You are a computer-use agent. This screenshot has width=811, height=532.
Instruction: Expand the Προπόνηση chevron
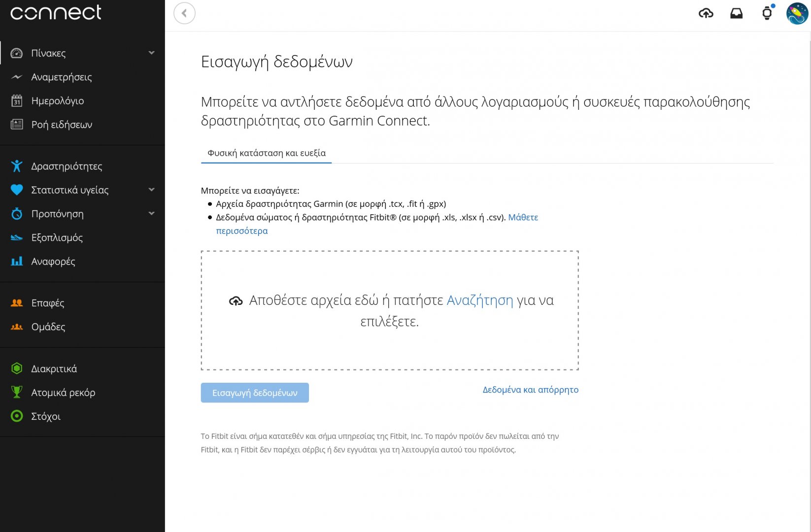[x=151, y=213]
